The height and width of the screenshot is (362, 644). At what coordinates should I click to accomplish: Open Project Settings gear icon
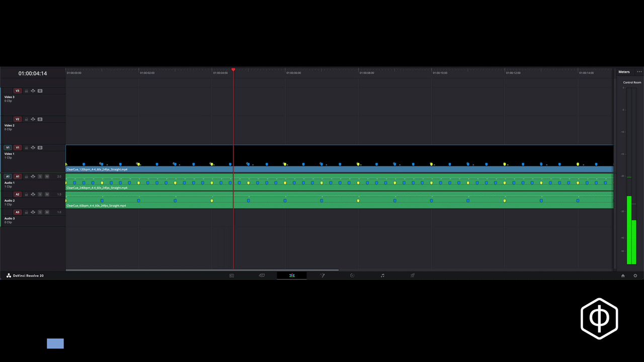click(x=635, y=276)
